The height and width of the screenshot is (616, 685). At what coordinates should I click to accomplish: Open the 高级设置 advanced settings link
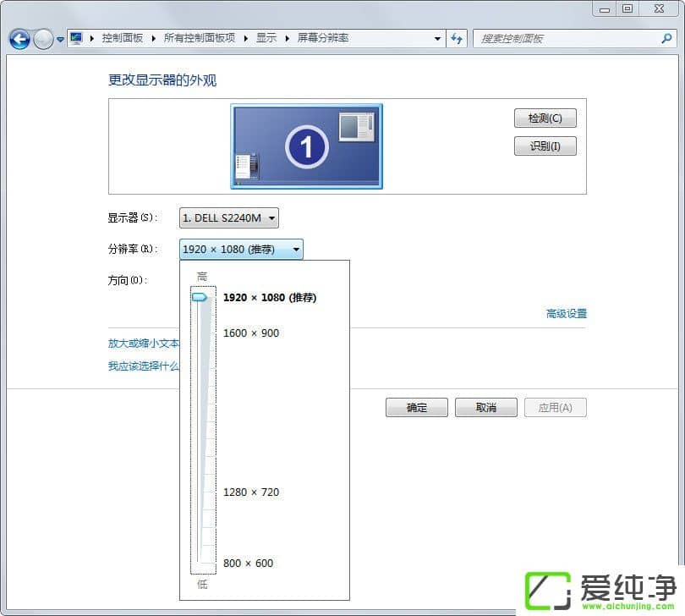point(566,314)
